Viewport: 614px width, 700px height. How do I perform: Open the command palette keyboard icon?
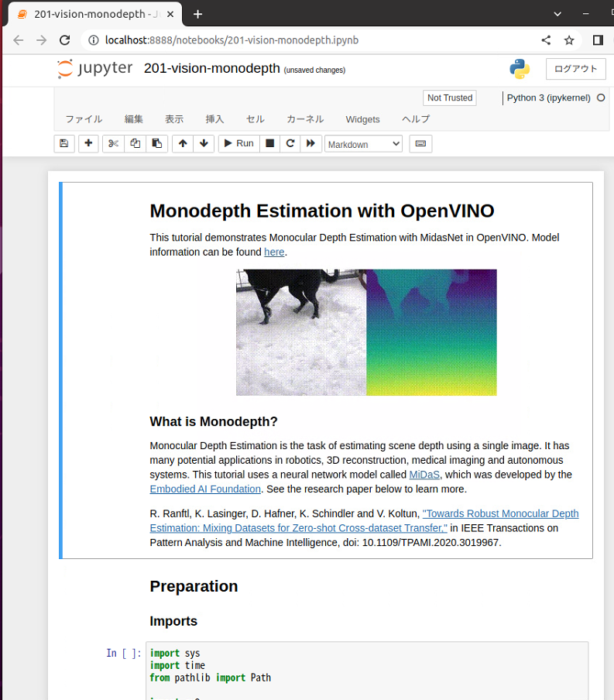click(x=420, y=143)
